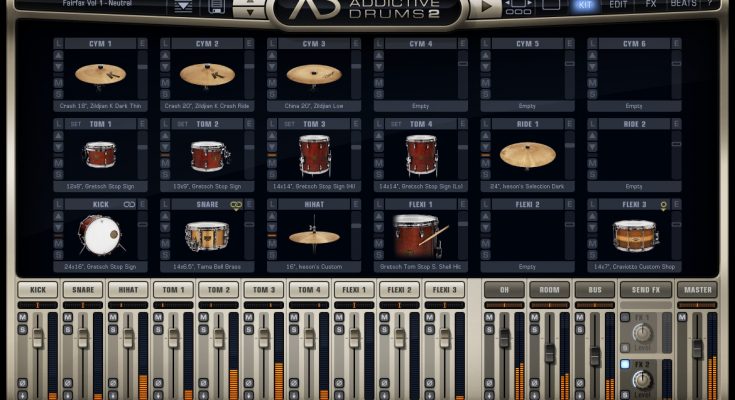Click the CYM 1 crash cymbal image
Viewport: 735px width, 400px height.
coord(99,73)
